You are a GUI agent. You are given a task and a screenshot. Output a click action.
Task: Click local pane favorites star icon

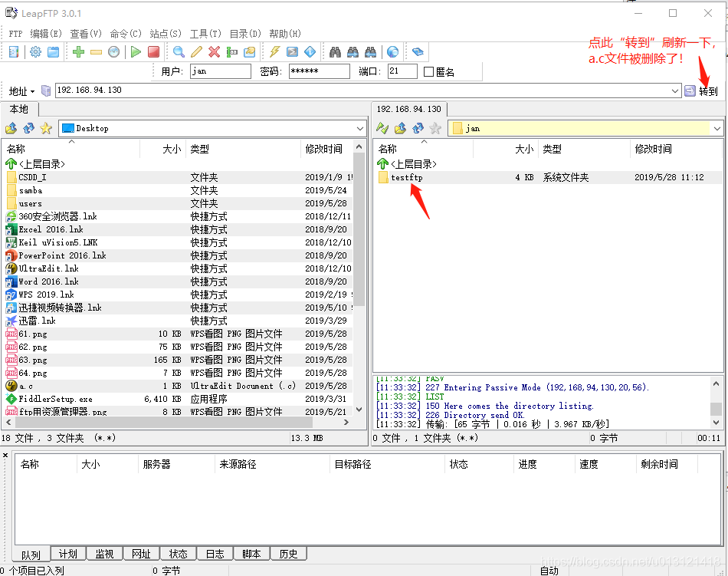point(46,128)
